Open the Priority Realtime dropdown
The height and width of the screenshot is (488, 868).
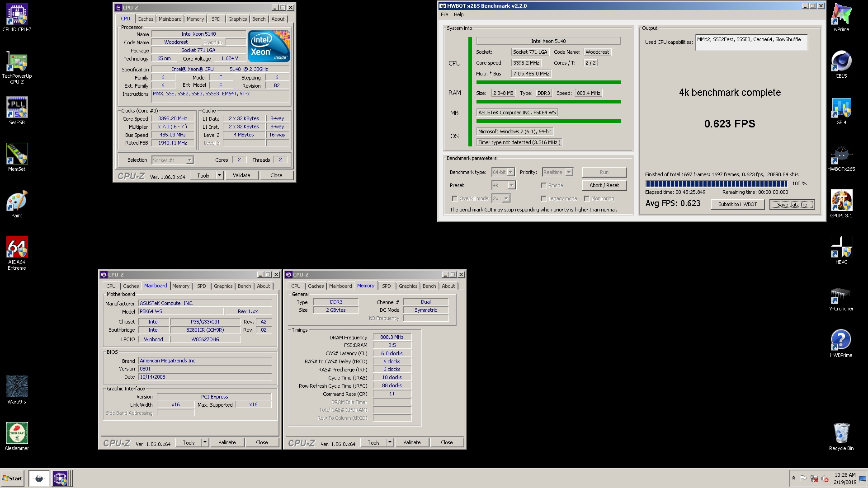(557, 172)
